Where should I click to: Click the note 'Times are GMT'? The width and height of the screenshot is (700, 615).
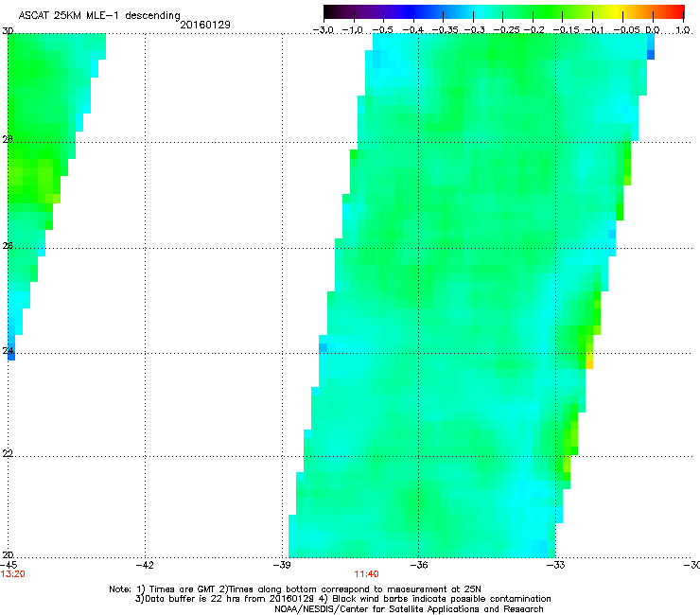(x=183, y=589)
